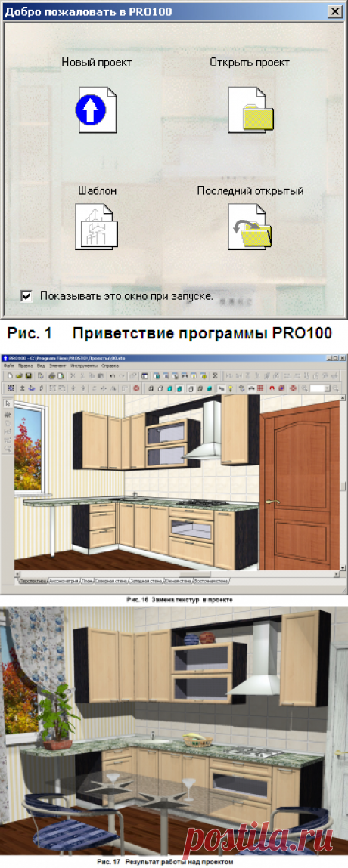Viewport: 348px width, 868px height.
Task: Open the Шаблон template icon
Action: tap(97, 226)
